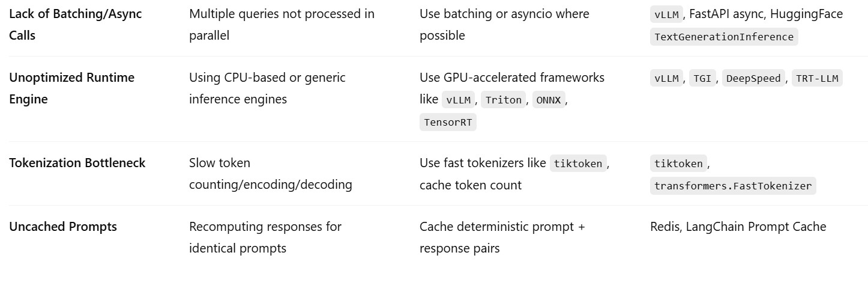Select the "Recomputing responses for identical prompts" cell
This screenshot has height=285, width=868.
pyautogui.click(x=265, y=237)
